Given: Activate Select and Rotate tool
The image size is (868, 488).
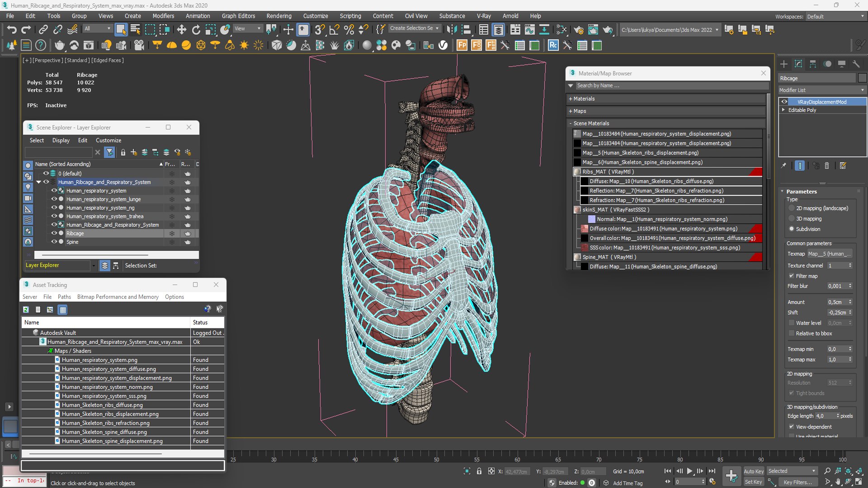Looking at the screenshot, I should (x=196, y=30).
